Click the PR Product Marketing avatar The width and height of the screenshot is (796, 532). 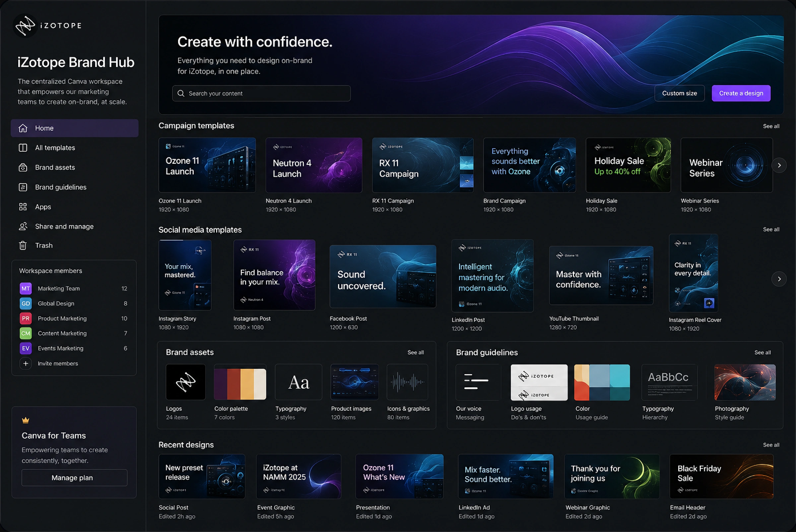[26, 318]
